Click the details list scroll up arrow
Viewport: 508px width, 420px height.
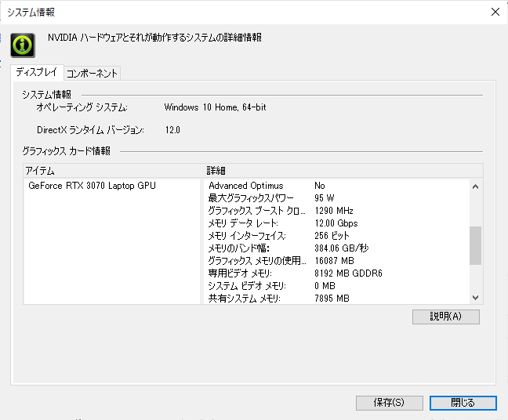click(x=476, y=186)
